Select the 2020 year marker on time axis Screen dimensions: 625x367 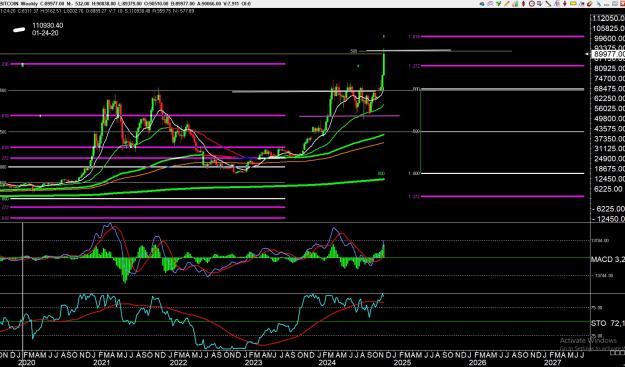27,363
